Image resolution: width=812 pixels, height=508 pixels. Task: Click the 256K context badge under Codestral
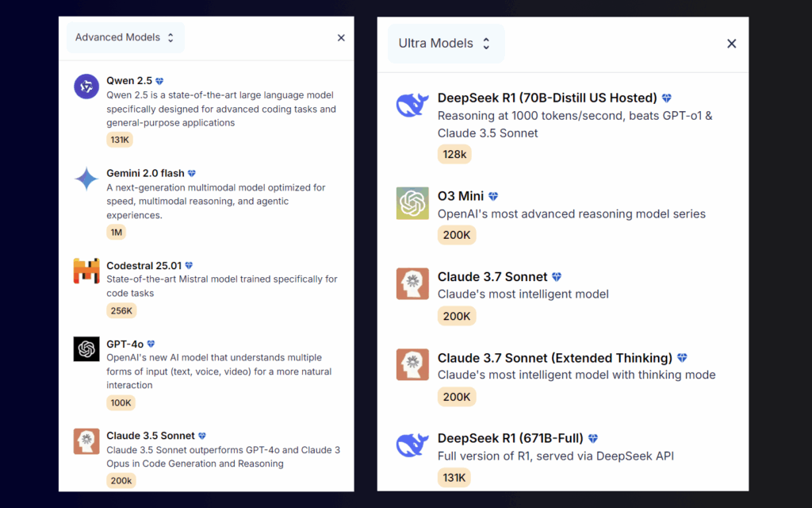(121, 311)
